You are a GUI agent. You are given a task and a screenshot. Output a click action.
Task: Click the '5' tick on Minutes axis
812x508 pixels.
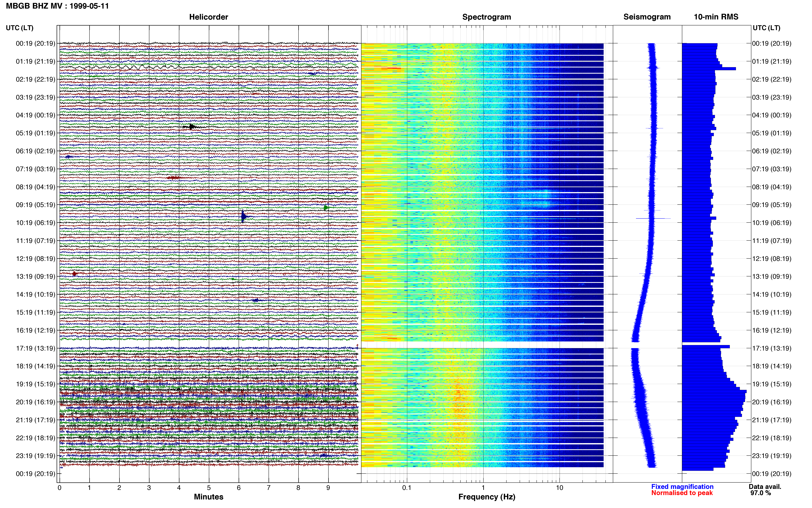[209, 488]
